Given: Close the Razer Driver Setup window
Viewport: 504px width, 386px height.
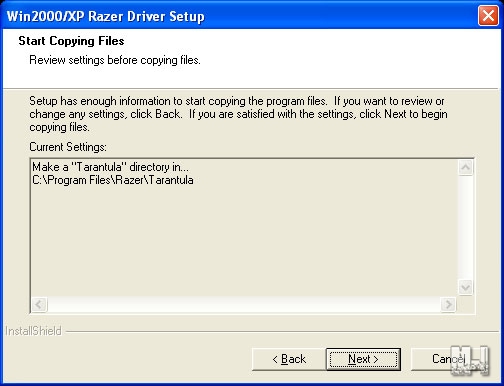Looking at the screenshot, I should (x=488, y=16).
